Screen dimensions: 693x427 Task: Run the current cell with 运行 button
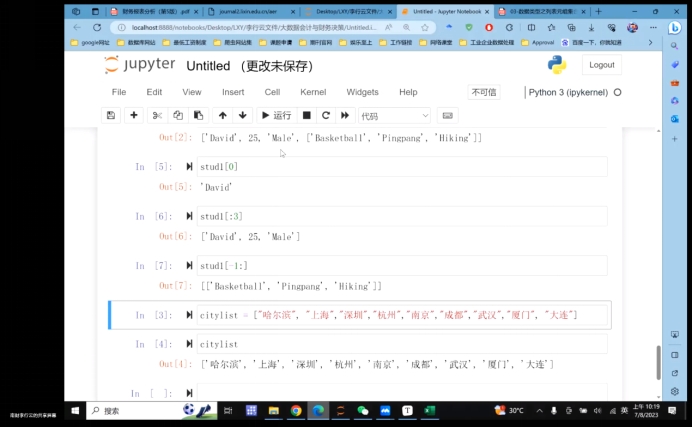(x=276, y=116)
